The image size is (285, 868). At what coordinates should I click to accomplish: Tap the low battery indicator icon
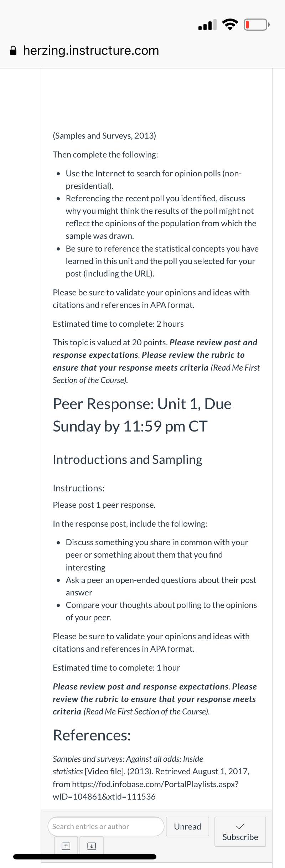click(x=256, y=25)
